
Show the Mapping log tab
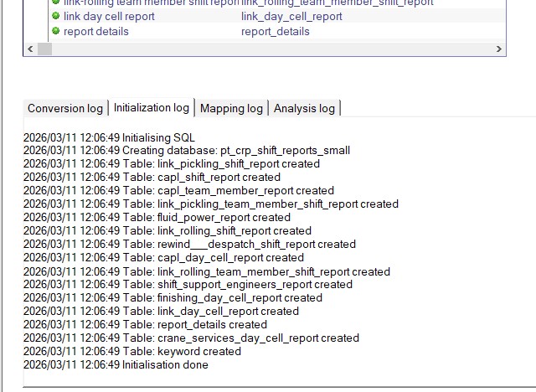click(x=232, y=108)
